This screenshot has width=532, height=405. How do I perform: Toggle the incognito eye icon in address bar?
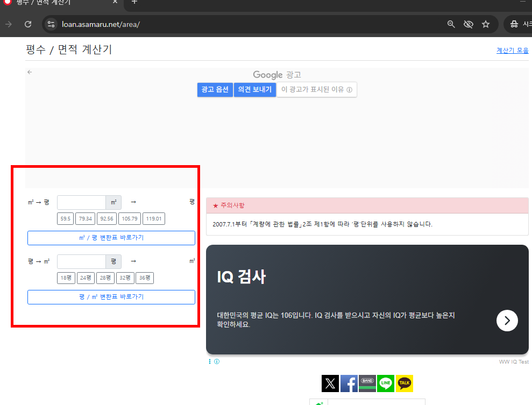coord(468,24)
